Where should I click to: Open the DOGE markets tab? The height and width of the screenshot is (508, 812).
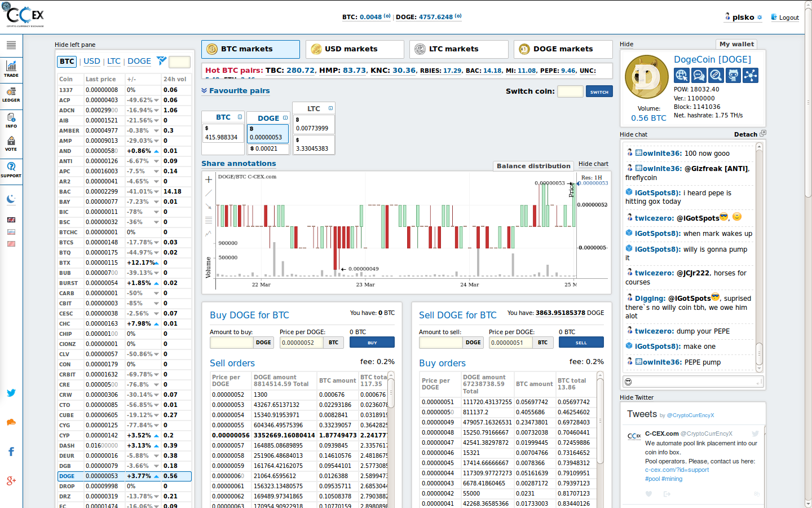[563, 49]
